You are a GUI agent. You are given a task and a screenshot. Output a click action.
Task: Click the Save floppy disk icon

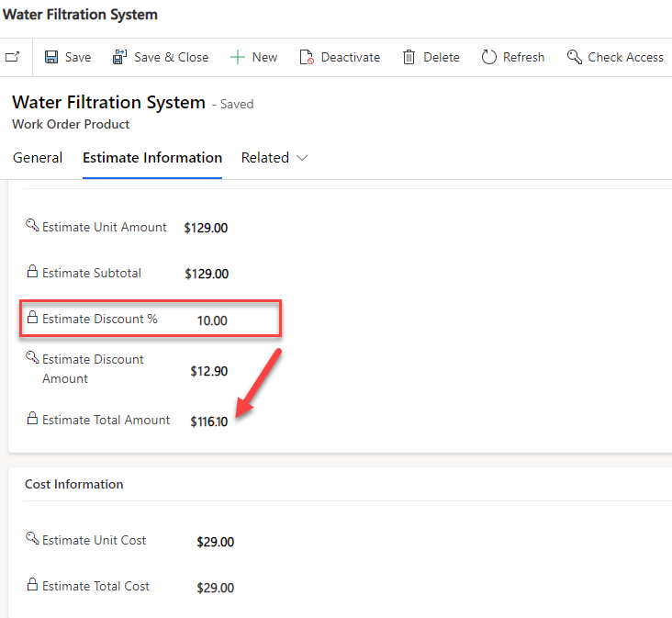click(51, 57)
